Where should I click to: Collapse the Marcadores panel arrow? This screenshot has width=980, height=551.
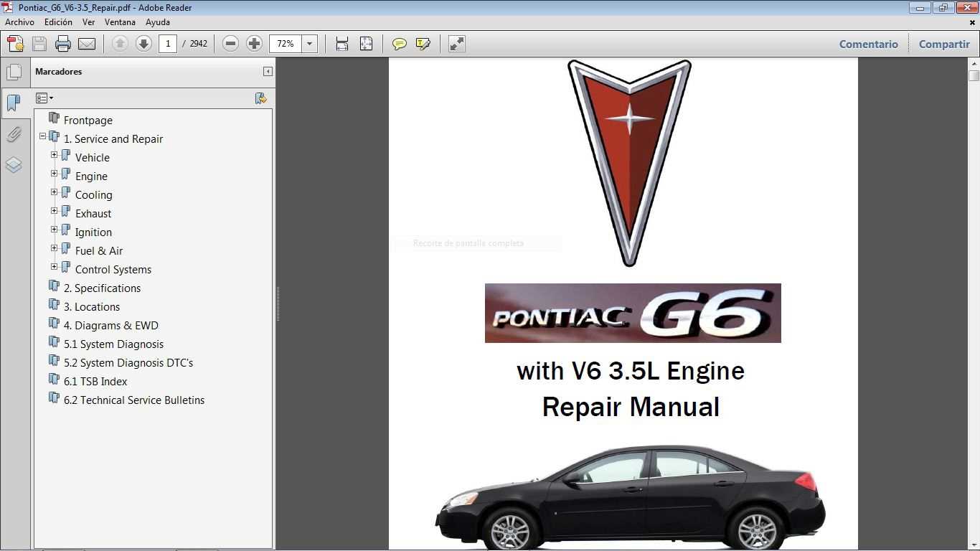click(268, 71)
